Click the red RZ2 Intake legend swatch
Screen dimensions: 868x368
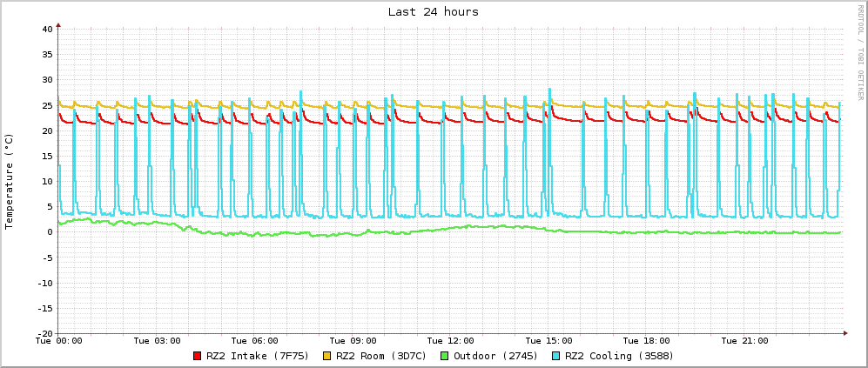point(197,356)
